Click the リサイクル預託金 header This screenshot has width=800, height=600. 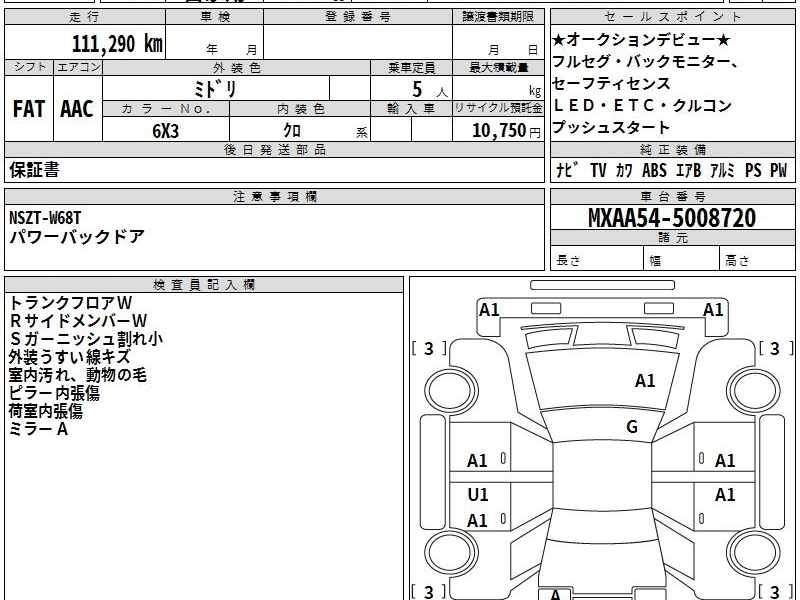pyautogui.click(x=498, y=108)
